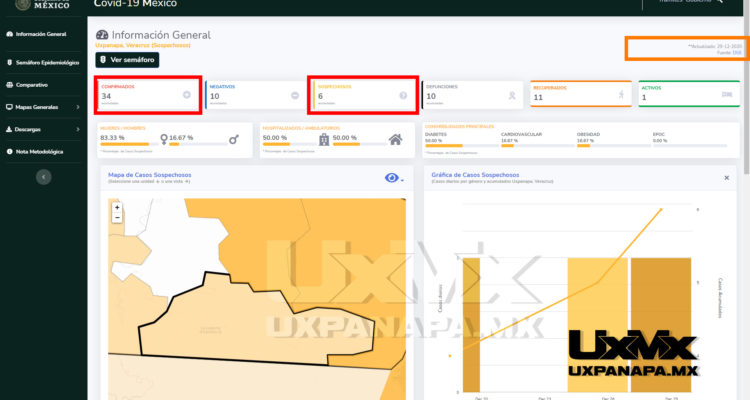Click the Obesidad percentage progress bar
This screenshot has height=400, width=750.
pos(612,145)
